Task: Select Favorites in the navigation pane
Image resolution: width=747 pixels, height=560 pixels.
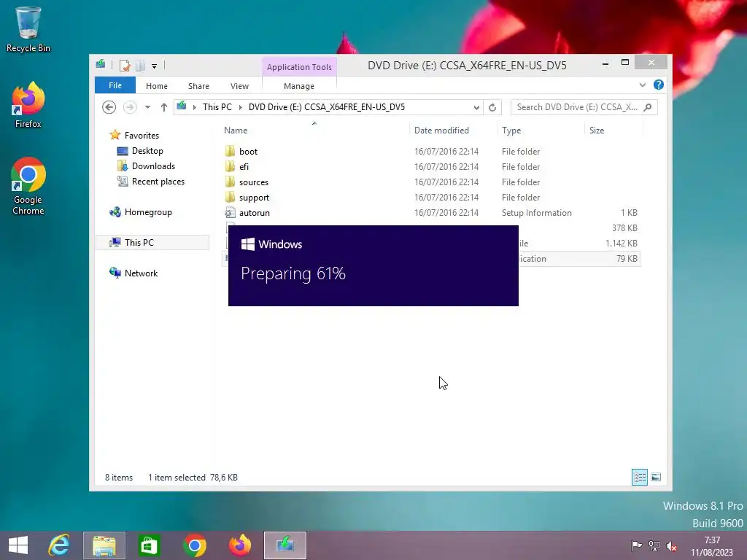Action: [134, 135]
